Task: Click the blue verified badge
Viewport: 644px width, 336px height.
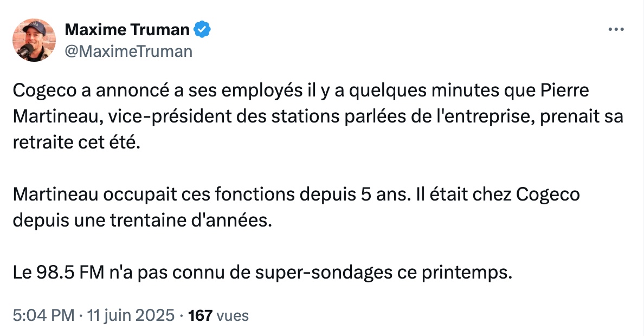Action: click(x=202, y=30)
